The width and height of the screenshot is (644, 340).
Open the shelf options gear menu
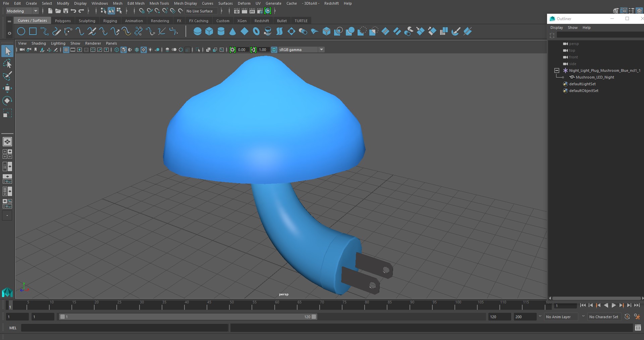(x=9, y=33)
